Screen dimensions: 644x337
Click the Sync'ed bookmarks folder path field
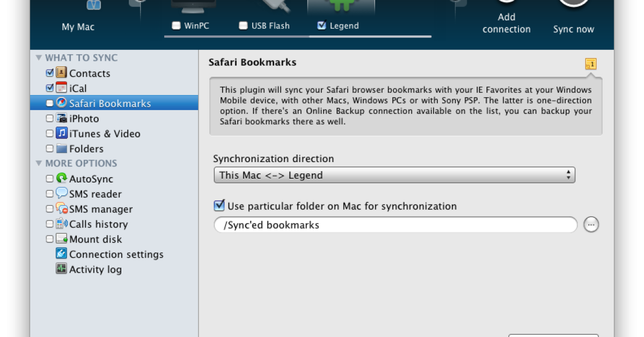(x=395, y=225)
